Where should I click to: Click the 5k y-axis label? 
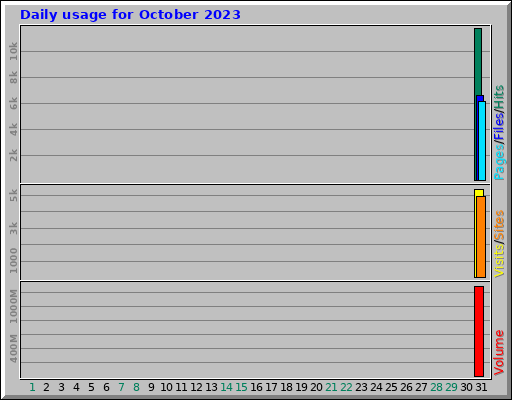pos(13,195)
